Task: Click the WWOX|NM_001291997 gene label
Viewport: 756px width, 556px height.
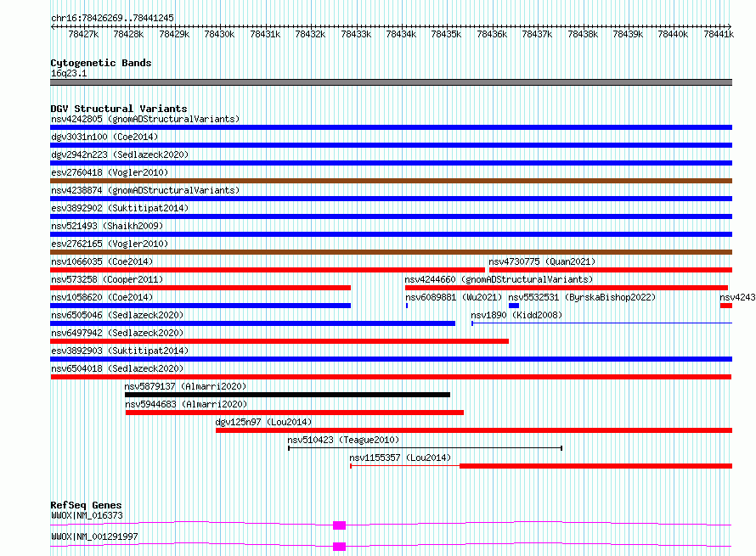Action: 94,536
